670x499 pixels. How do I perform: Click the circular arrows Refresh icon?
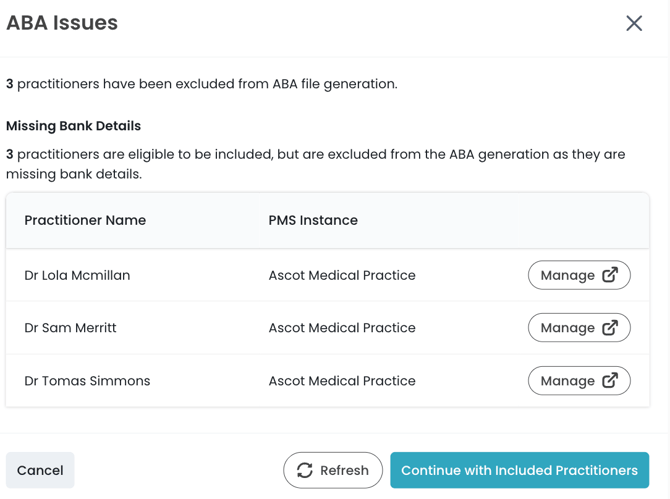[x=305, y=470]
